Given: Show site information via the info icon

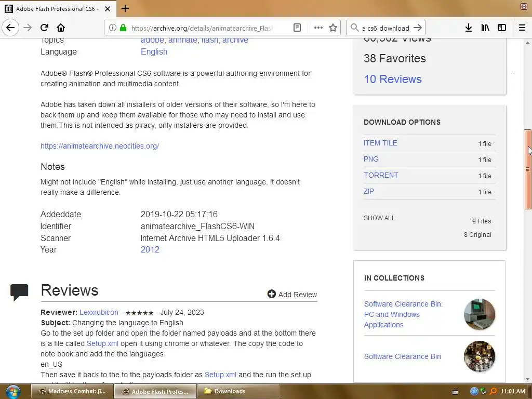Looking at the screenshot, I should (x=113, y=28).
